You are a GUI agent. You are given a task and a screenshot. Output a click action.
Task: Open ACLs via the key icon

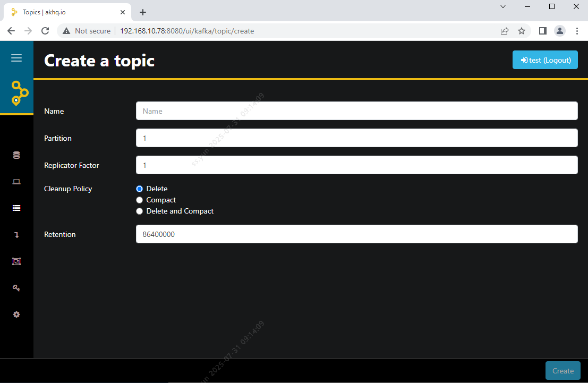tap(16, 288)
